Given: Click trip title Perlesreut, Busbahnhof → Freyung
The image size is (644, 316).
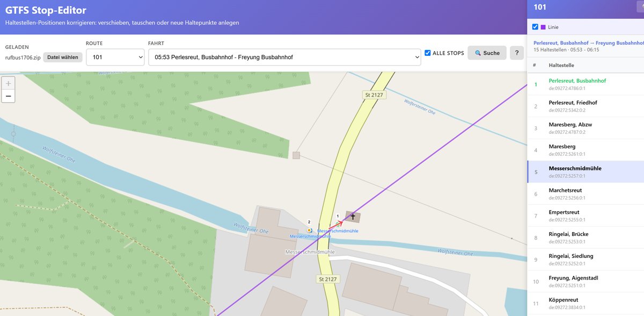Looking at the screenshot, I should (x=588, y=42).
